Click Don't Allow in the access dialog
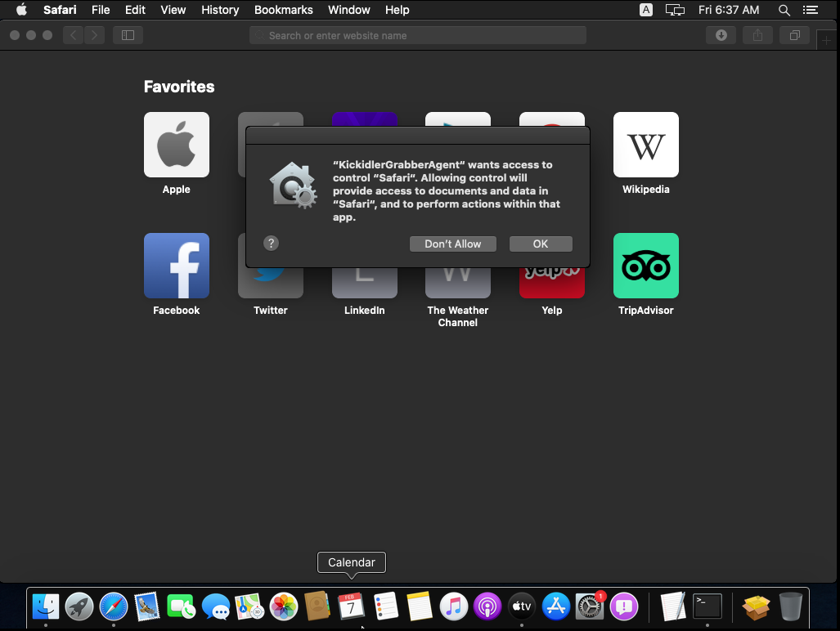Image resolution: width=840 pixels, height=631 pixels. coord(452,244)
